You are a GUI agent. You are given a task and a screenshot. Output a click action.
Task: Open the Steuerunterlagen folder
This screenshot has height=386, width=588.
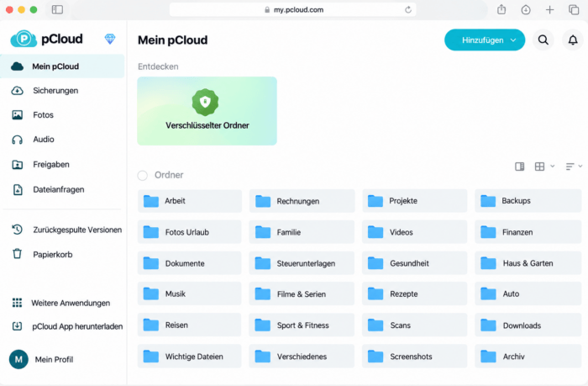tap(302, 263)
